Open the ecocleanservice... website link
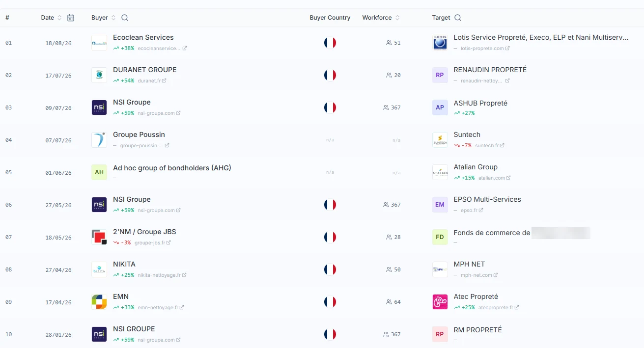The image size is (644, 348). coord(162,49)
